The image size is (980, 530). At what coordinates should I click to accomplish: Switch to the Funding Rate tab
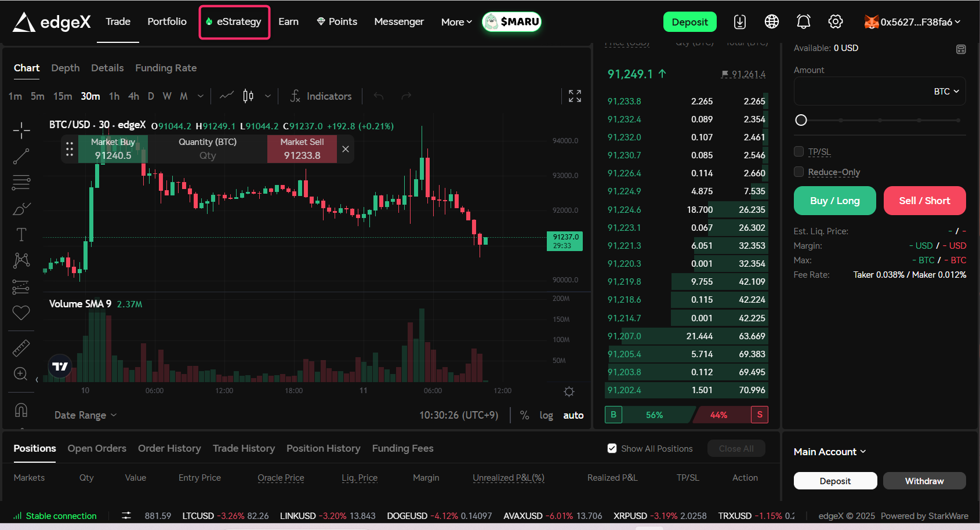(x=166, y=68)
